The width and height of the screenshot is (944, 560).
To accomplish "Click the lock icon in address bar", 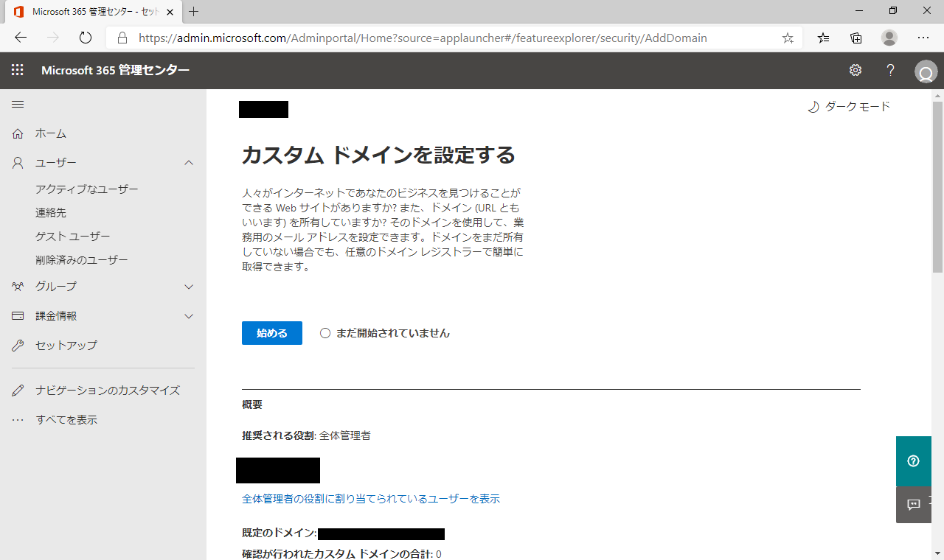I will click(x=122, y=38).
